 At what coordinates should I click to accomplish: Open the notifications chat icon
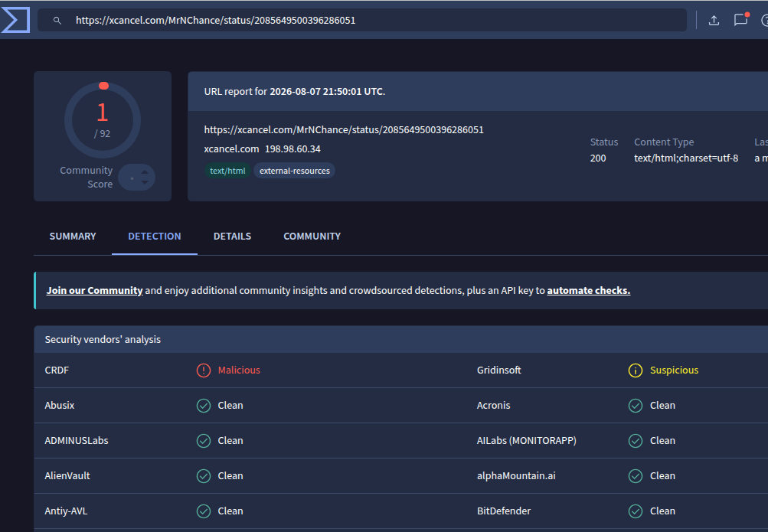click(740, 20)
